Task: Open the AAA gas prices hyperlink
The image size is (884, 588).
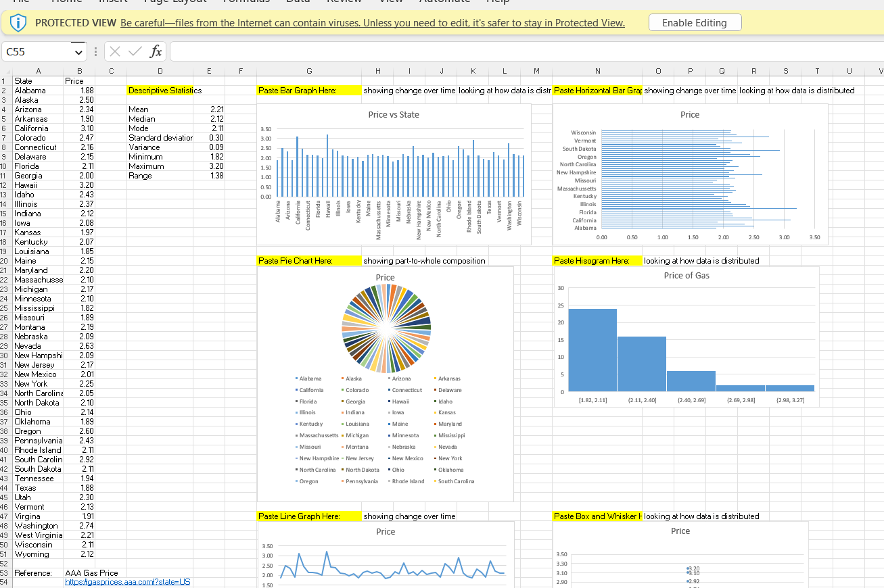Action: coord(128,582)
